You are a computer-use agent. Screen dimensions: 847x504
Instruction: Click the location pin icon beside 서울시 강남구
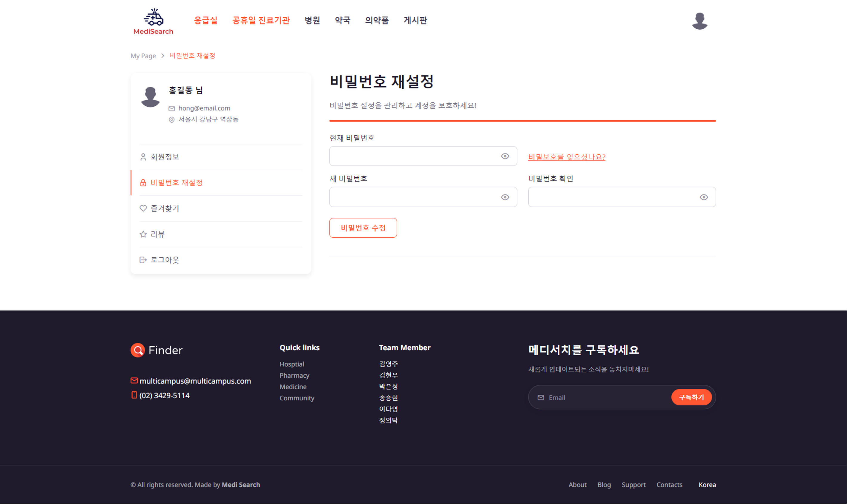point(171,119)
